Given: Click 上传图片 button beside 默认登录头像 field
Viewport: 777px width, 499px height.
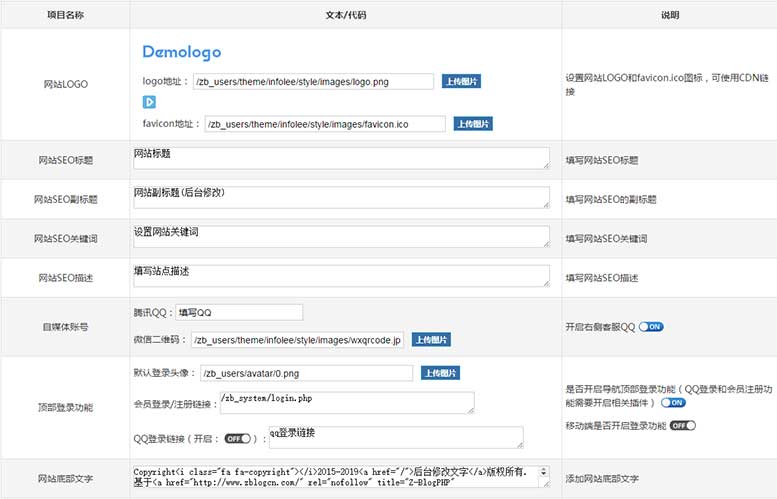Looking at the screenshot, I should (x=440, y=373).
